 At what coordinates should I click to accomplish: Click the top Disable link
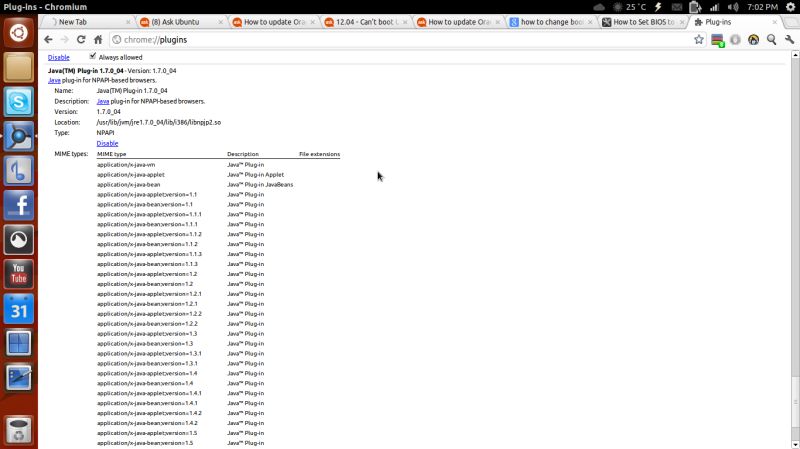(x=59, y=58)
